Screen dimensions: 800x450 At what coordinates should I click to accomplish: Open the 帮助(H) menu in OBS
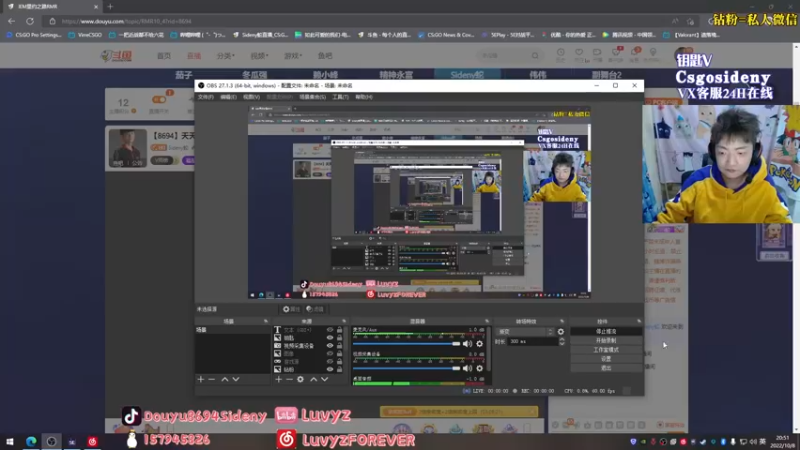coord(364,97)
